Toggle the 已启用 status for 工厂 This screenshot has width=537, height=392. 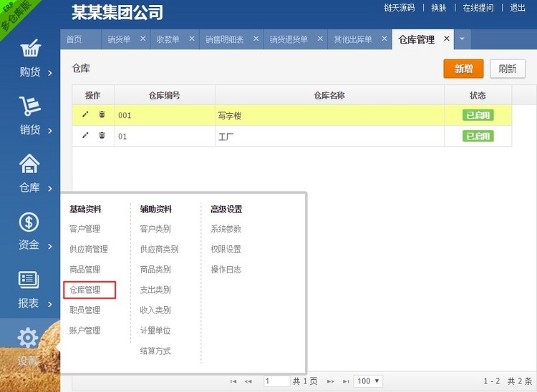coord(478,136)
